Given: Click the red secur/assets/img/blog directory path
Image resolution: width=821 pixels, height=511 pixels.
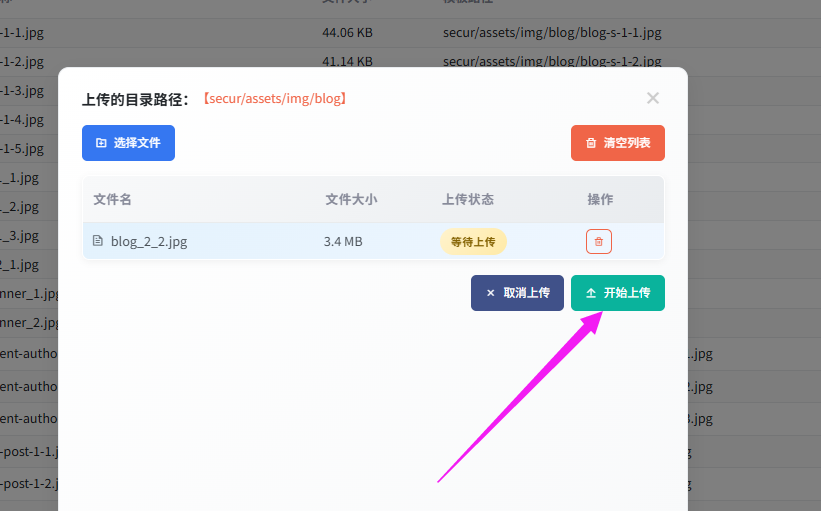Looking at the screenshot, I should (273, 99).
